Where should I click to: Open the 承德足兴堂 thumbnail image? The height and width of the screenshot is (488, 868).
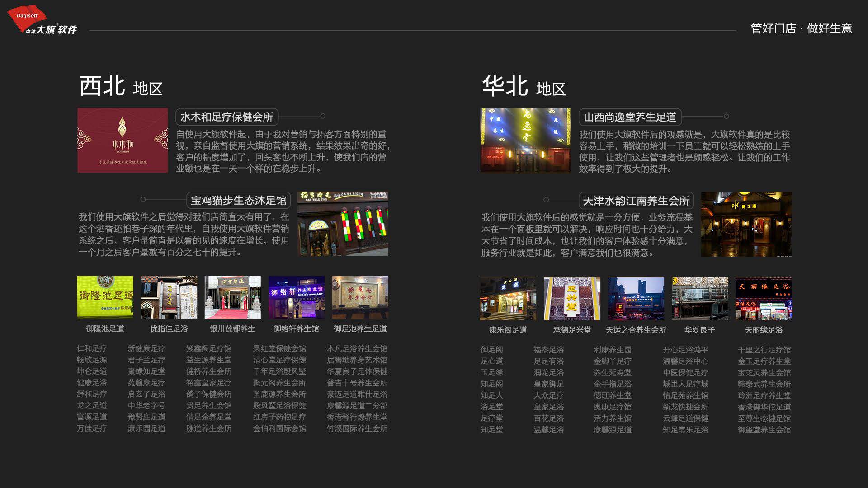[x=572, y=299]
